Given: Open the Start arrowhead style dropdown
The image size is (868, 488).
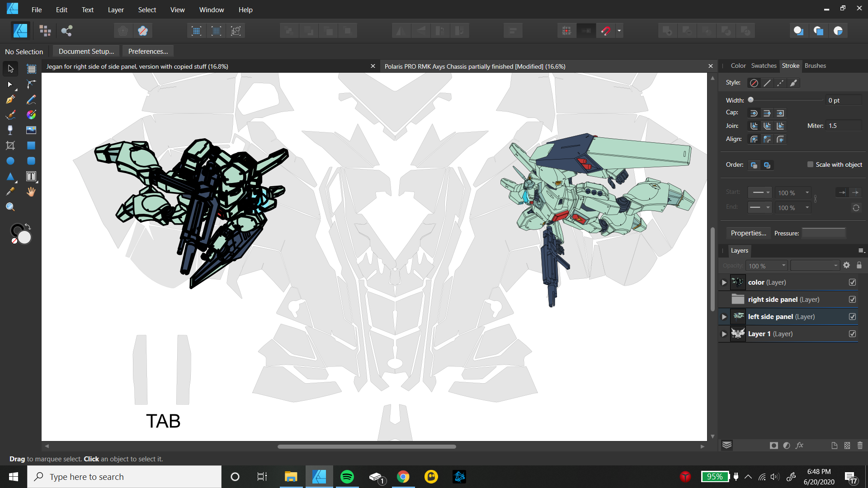Looking at the screenshot, I should pyautogui.click(x=759, y=192).
